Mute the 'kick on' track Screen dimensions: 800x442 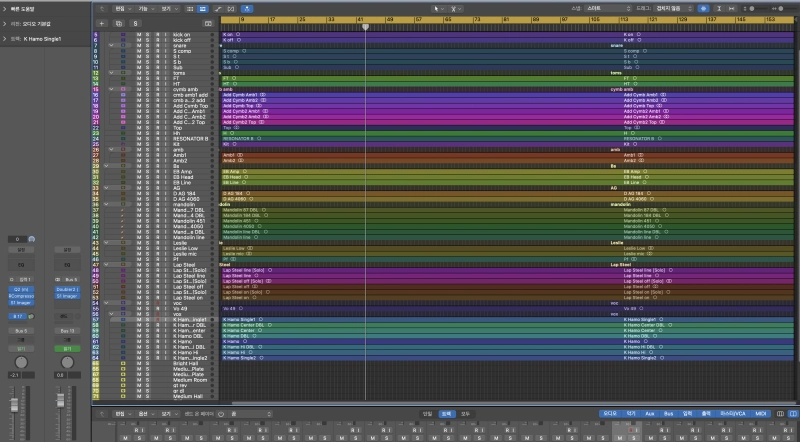pos(139,35)
